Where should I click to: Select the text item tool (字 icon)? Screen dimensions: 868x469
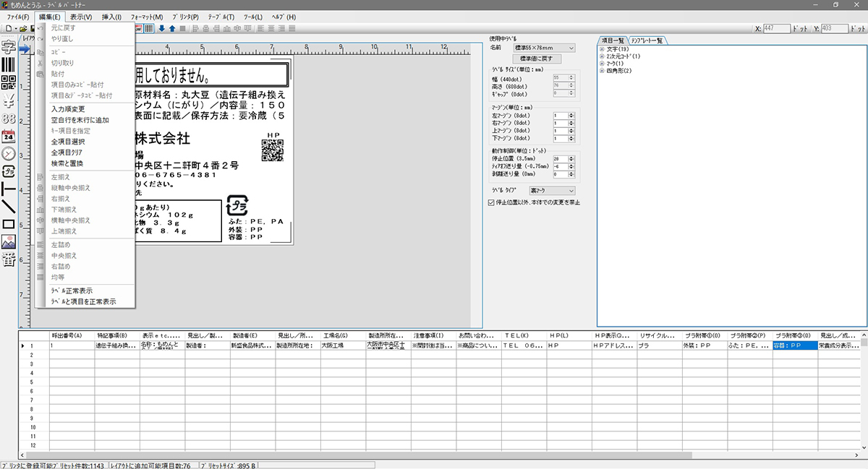9,48
